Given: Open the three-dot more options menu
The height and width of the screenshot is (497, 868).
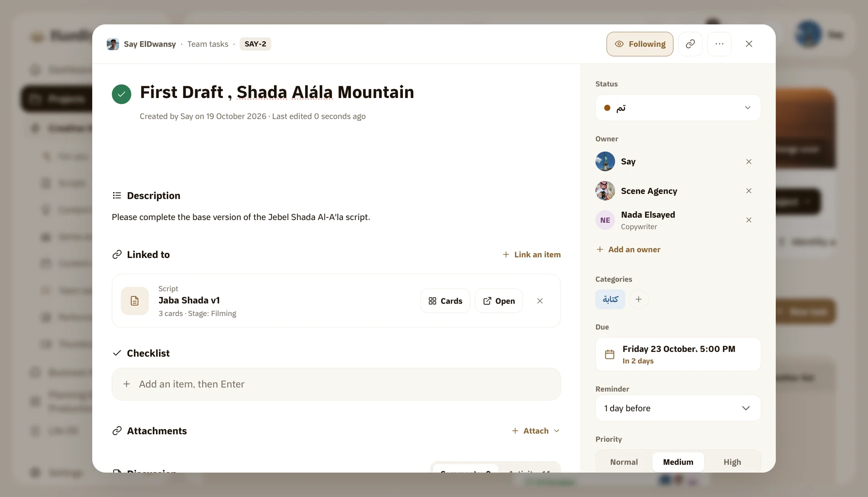Looking at the screenshot, I should 719,44.
